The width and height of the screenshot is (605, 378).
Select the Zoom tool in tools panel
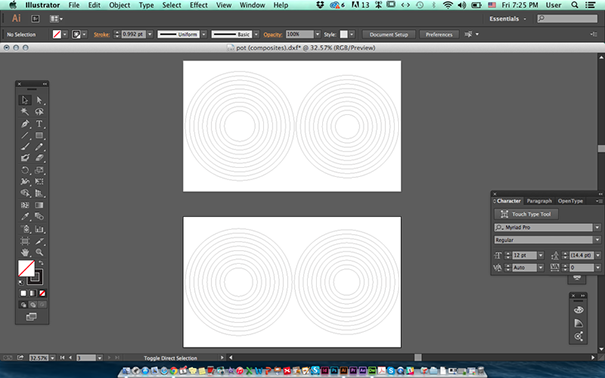(39, 253)
